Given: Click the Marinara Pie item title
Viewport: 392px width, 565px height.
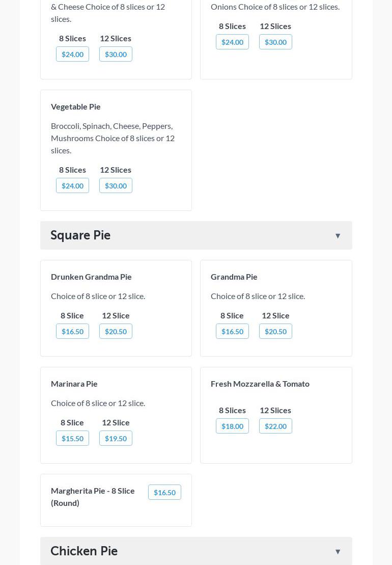Looking at the screenshot, I should pyautogui.click(x=74, y=384).
